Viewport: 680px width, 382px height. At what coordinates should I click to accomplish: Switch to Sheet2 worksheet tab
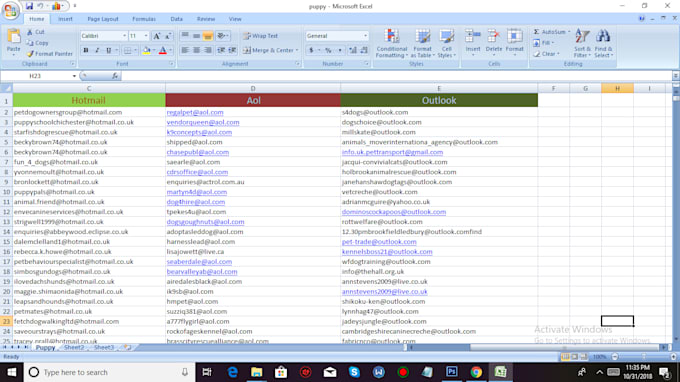[74, 347]
